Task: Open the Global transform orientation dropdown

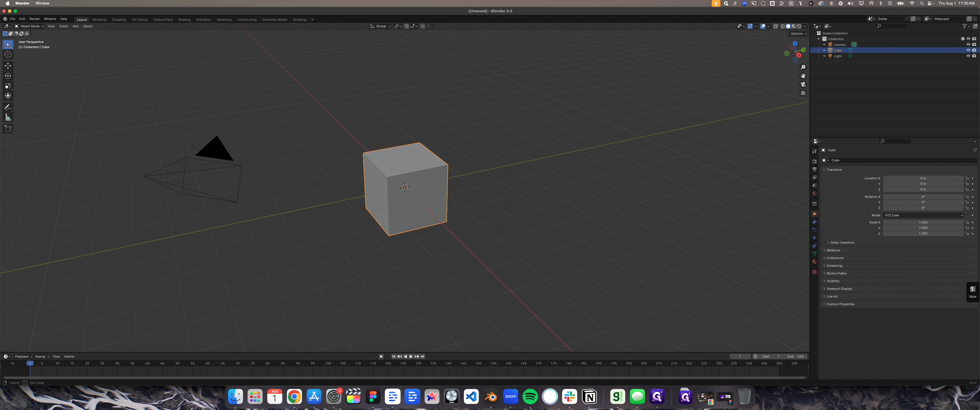Action: [380, 26]
